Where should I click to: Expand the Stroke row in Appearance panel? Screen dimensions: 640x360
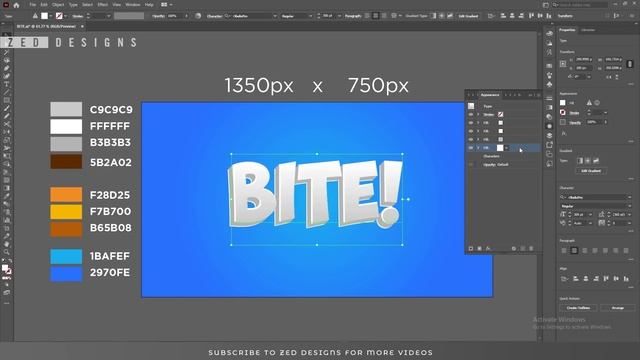[478, 115]
